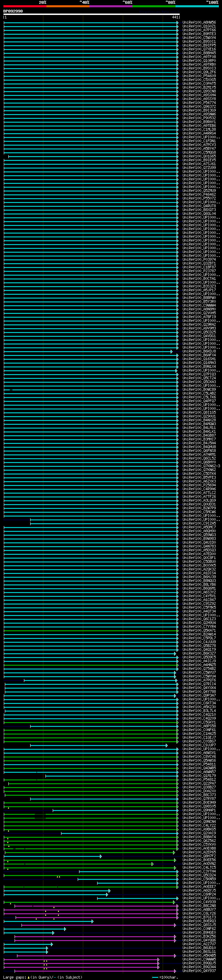222x980 pixels.
Task: Select hit label UniRef100_Q96372
Action: 199,106
